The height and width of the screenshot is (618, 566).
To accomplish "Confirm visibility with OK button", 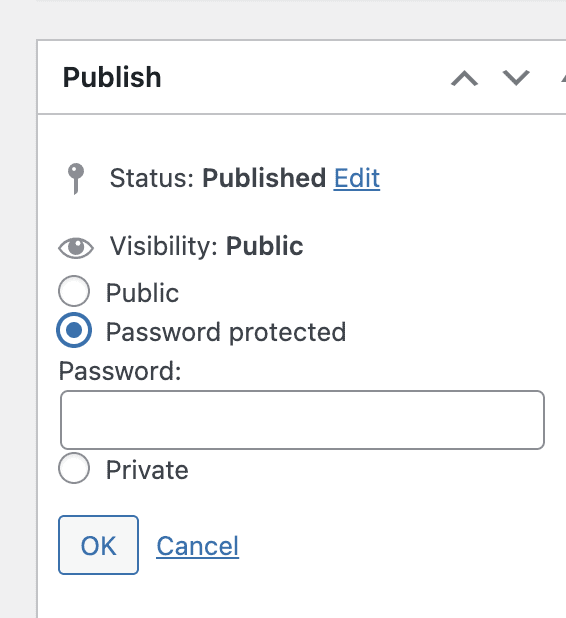I will click(x=99, y=545).
